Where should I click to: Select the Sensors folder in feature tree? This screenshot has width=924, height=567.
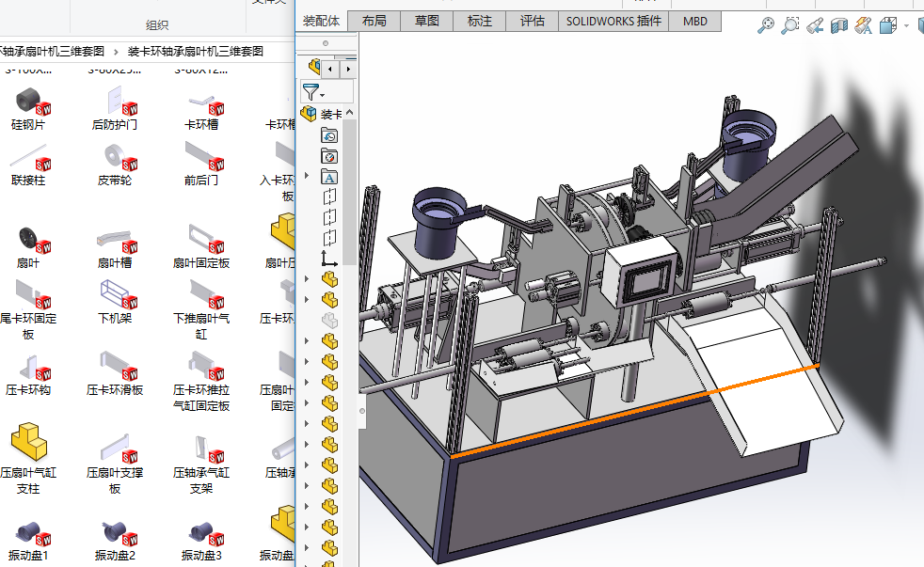pyautogui.click(x=329, y=156)
